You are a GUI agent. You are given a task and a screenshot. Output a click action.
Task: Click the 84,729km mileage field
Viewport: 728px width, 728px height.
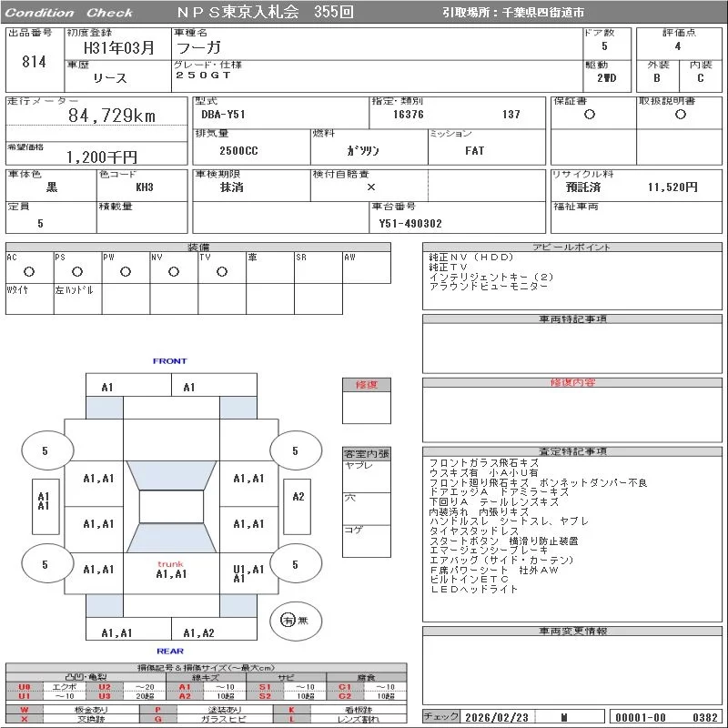(112, 116)
